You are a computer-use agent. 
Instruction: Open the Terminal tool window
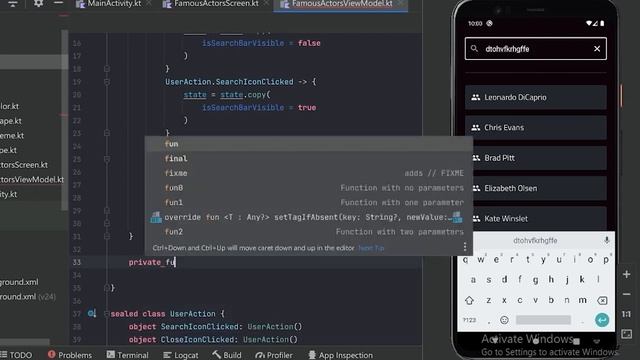[127, 355]
